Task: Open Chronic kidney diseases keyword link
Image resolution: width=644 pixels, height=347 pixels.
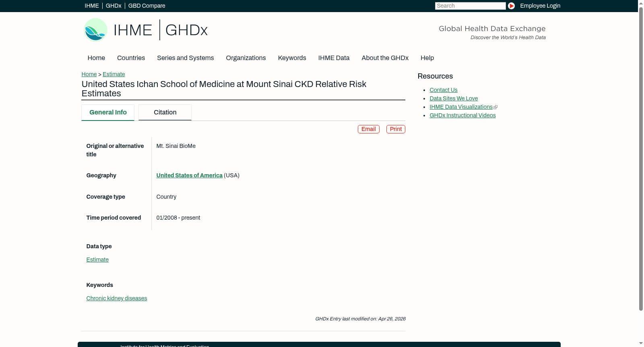Action: pyautogui.click(x=117, y=298)
